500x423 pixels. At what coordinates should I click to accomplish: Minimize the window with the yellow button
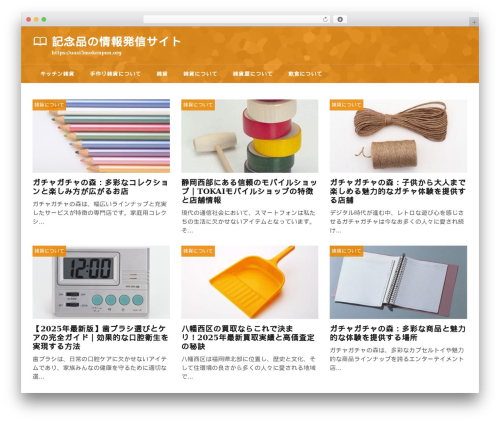pos(36,19)
